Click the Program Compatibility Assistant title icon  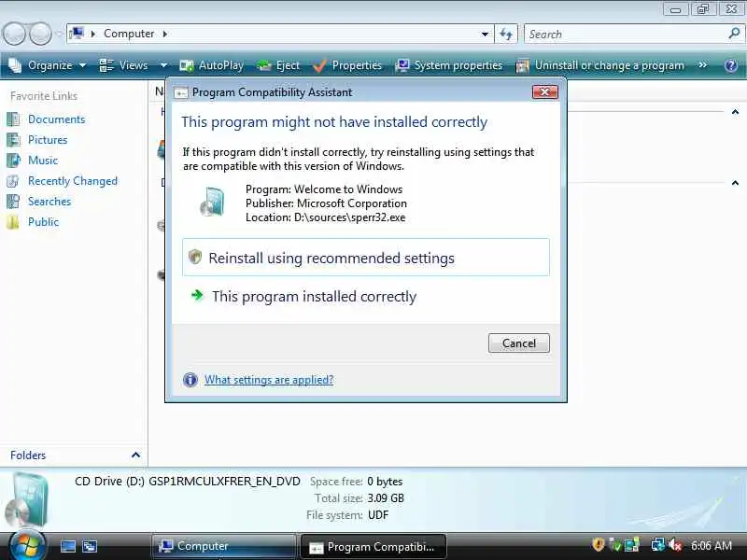pyautogui.click(x=180, y=92)
